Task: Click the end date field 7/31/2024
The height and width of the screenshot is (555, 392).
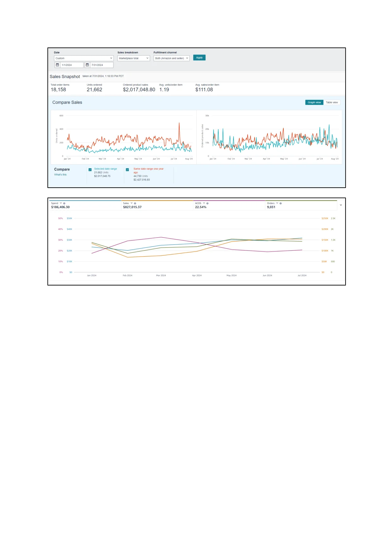Action: 101,65
